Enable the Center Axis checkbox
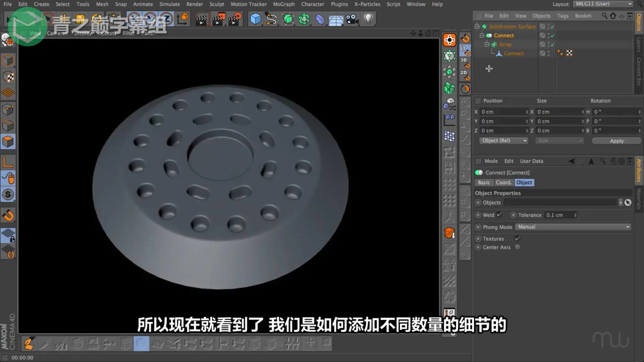 coord(518,247)
